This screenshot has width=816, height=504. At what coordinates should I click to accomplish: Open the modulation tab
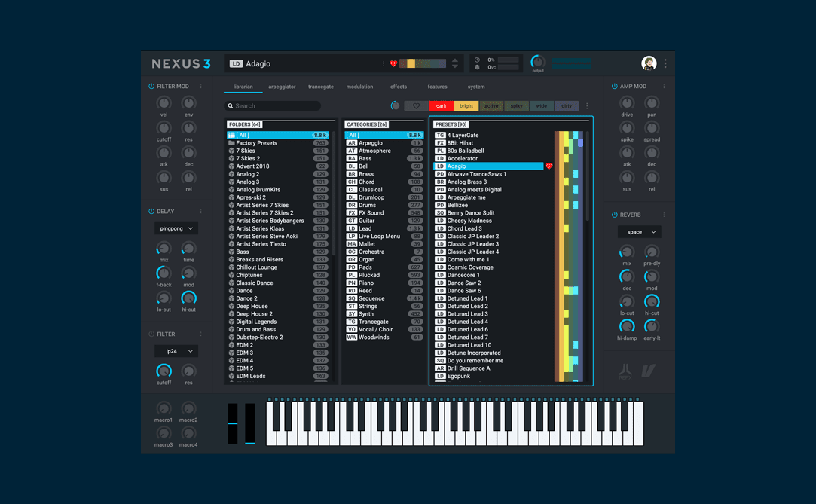tap(359, 87)
